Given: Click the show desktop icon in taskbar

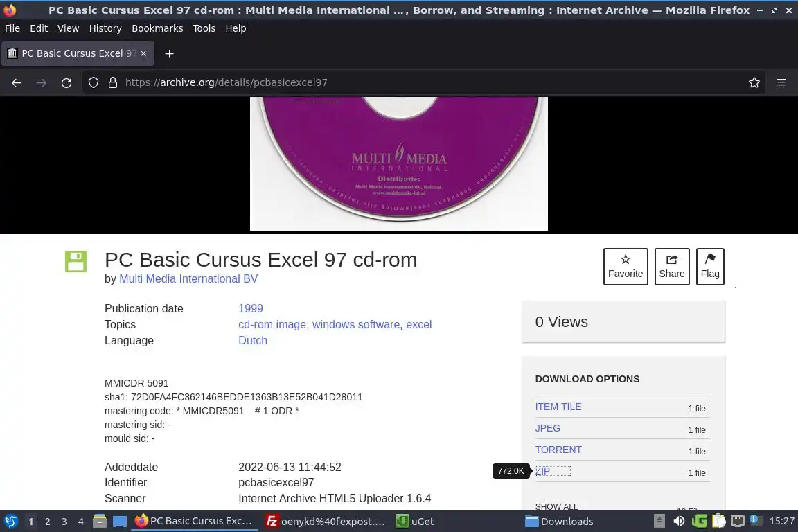Looking at the screenshot, I should coord(120,522).
